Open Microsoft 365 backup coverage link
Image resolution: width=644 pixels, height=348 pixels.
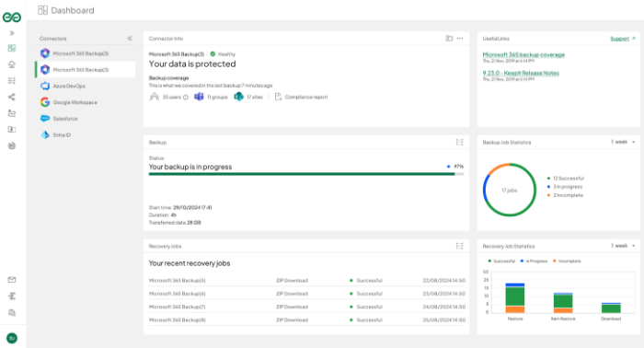[523, 54]
